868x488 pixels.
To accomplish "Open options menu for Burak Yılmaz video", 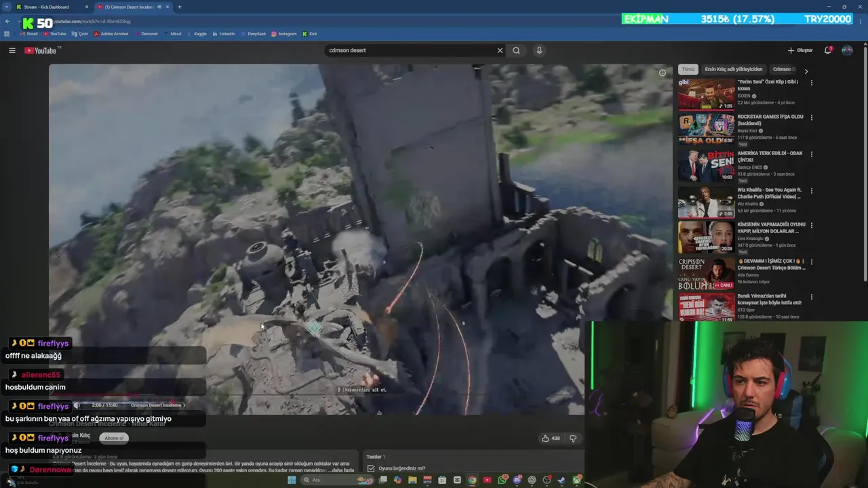I will pyautogui.click(x=812, y=297).
